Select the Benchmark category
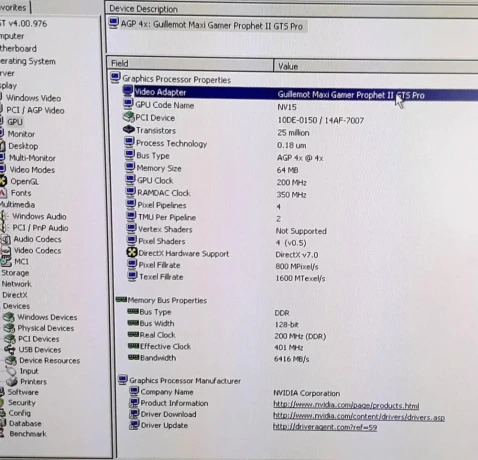The image size is (478, 460). point(28,434)
